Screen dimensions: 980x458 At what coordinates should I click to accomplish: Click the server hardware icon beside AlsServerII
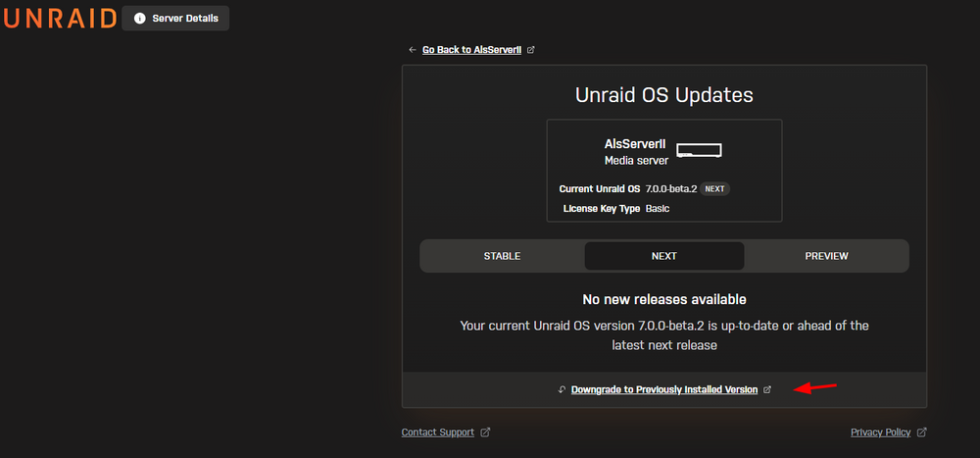(700, 150)
